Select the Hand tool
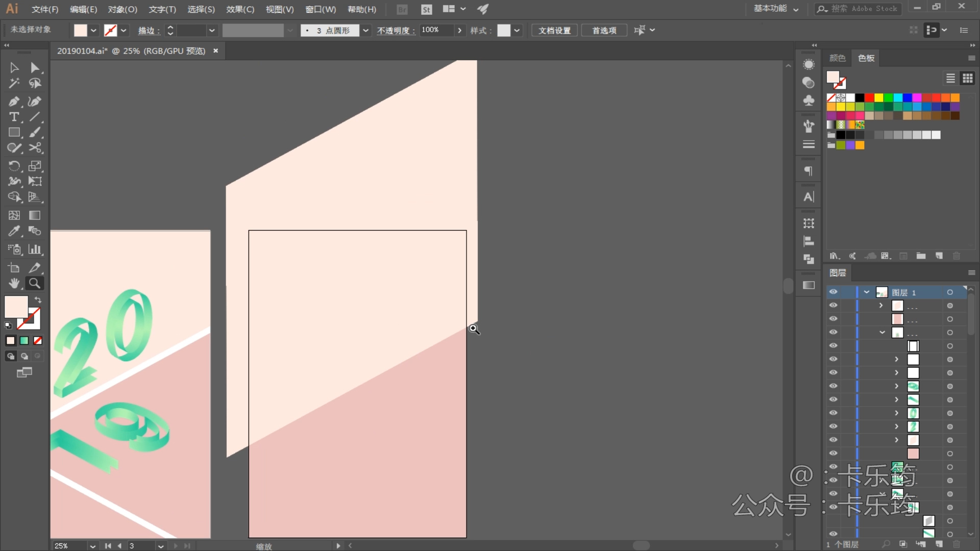This screenshot has width=980, height=551. point(14,283)
